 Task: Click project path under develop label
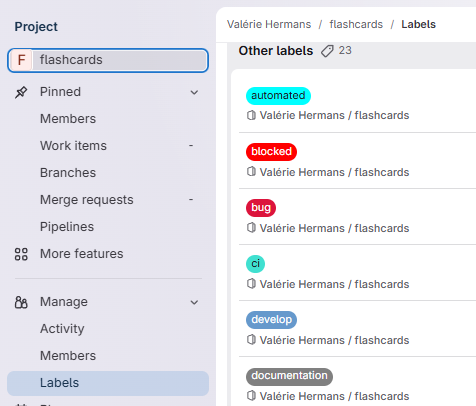coord(334,340)
